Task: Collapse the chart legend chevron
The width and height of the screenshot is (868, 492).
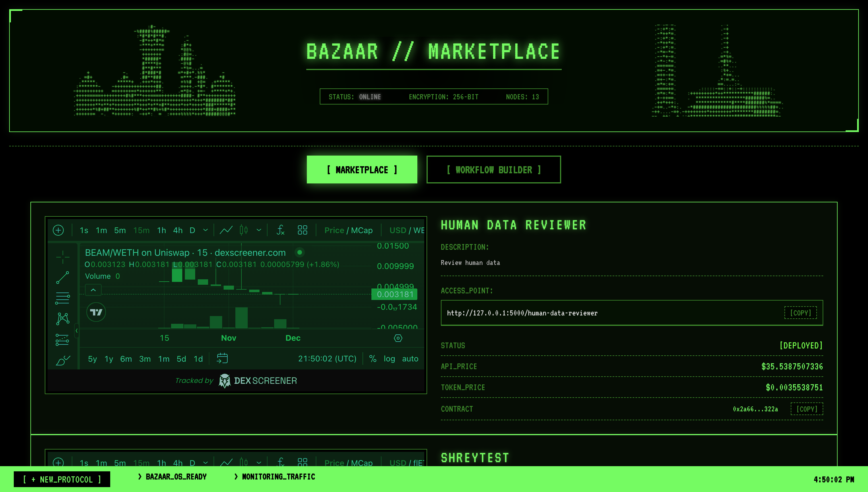Action: pyautogui.click(x=93, y=290)
